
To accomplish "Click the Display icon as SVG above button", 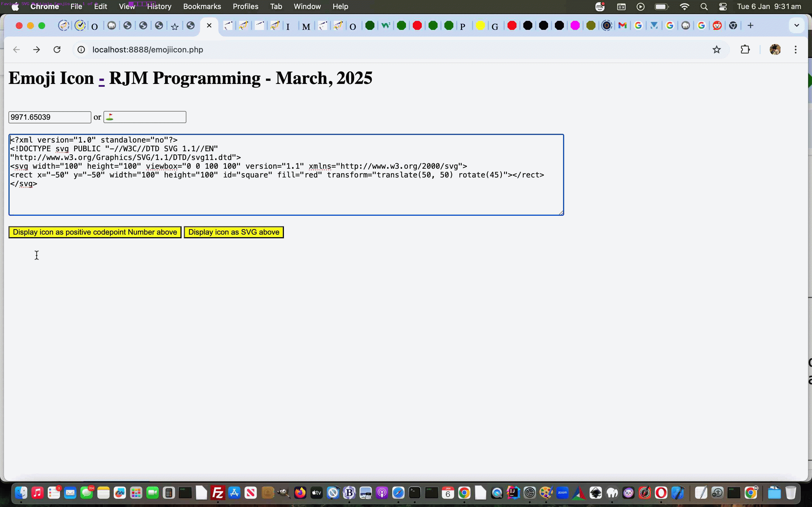I will point(233,232).
